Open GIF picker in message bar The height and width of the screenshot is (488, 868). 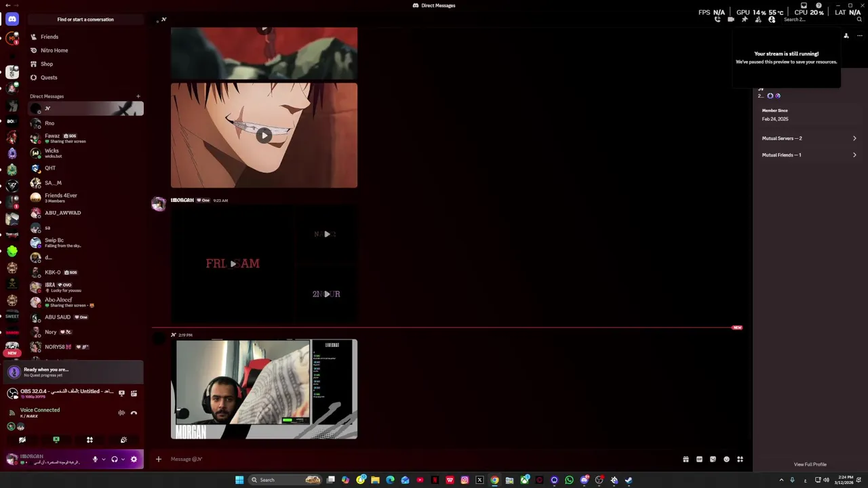pos(699,460)
